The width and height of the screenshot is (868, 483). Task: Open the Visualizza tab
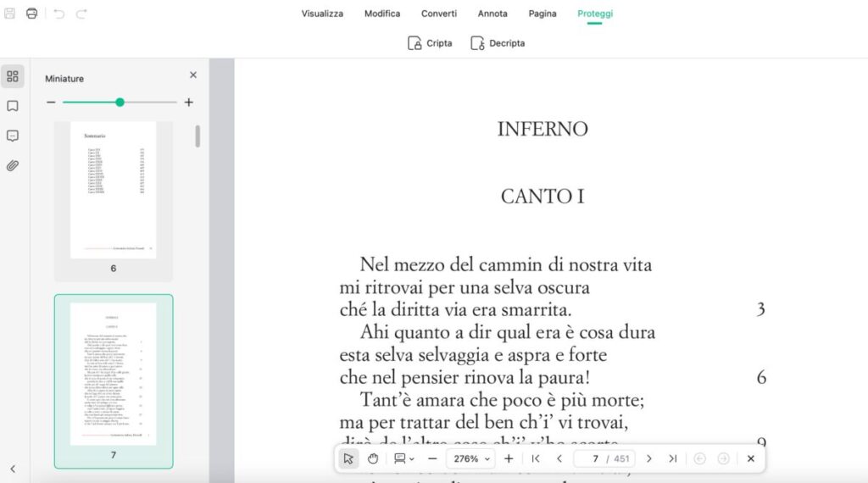click(322, 14)
